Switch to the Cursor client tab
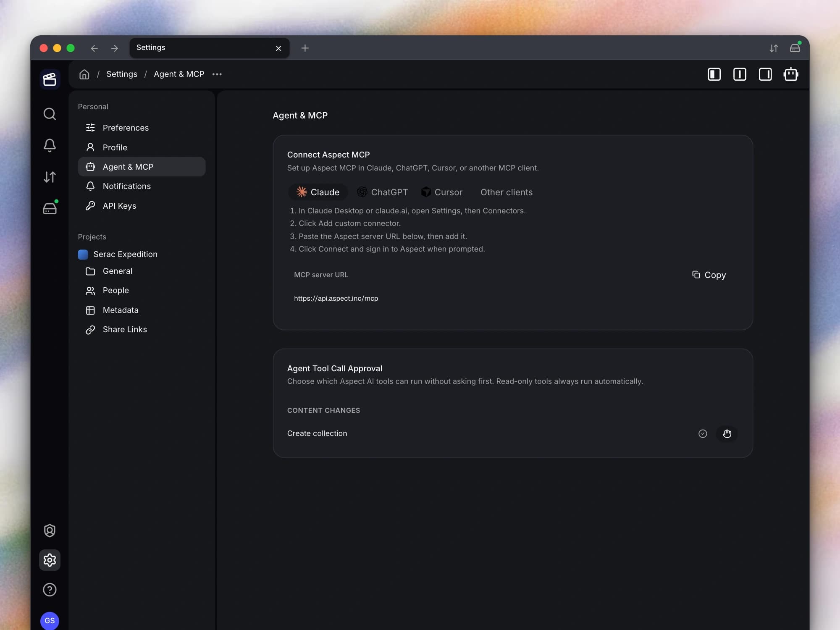840x630 pixels. coord(442,192)
